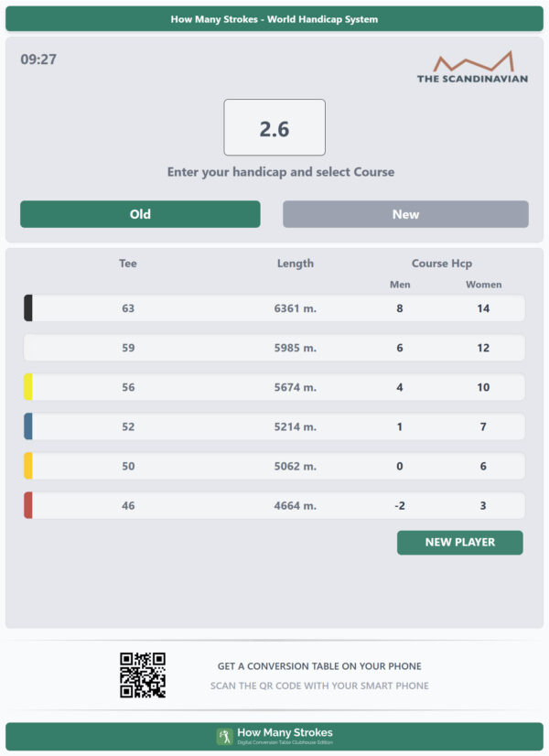Viewport: 549px width, 756px height.
Task: Select the 4664 m tee row
Action: pyautogui.click(x=274, y=506)
